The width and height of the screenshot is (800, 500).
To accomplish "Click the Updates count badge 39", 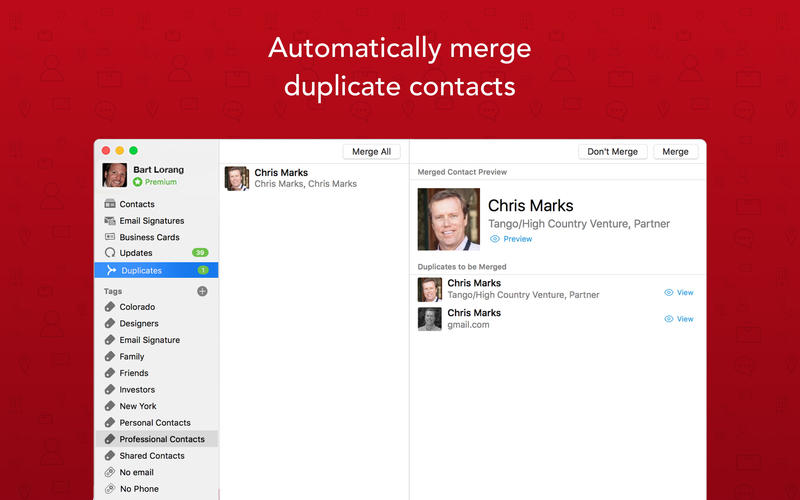I will [200, 253].
